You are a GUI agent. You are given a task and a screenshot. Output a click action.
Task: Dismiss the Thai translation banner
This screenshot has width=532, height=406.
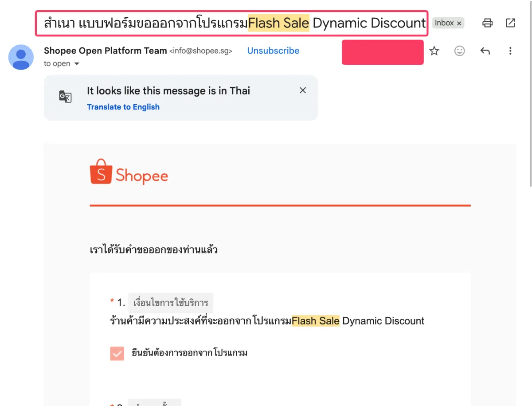pyautogui.click(x=303, y=90)
